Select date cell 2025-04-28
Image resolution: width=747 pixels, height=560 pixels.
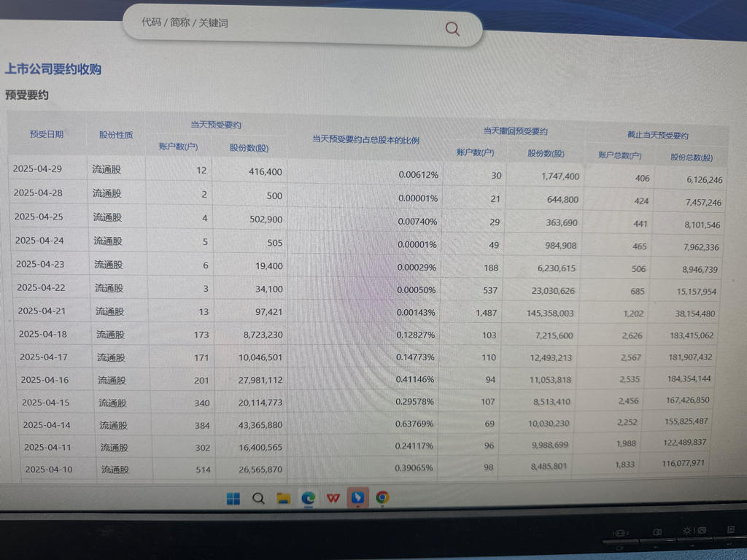[38, 192]
